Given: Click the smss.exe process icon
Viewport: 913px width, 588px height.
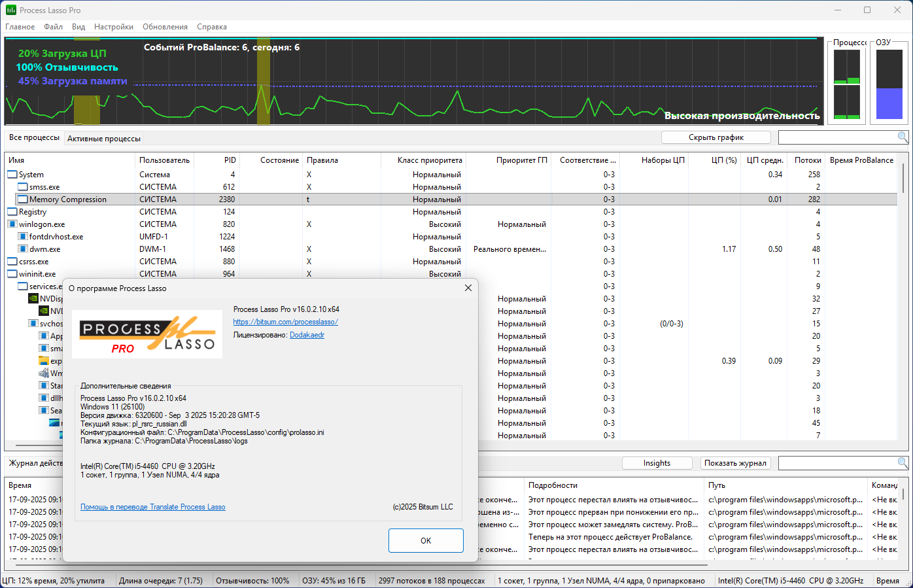Looking at the screenshot, I should [x=23, y=187].
